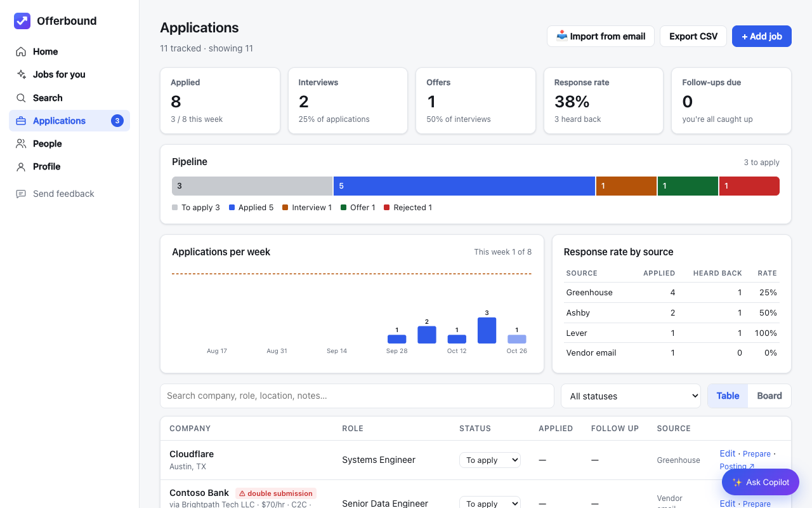812x508 pixels.
Task: Click the Ask Copilot button
Action: tap(761, 483)
